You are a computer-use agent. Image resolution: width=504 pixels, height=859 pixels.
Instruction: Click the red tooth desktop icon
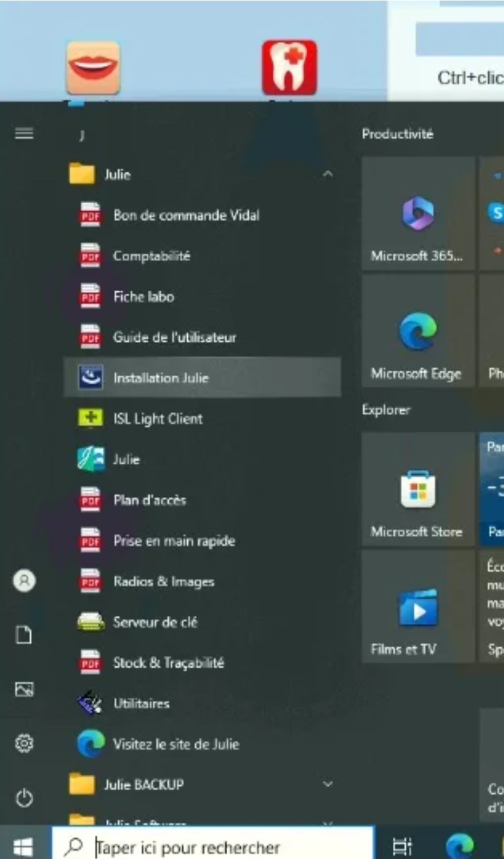[289, 67]
